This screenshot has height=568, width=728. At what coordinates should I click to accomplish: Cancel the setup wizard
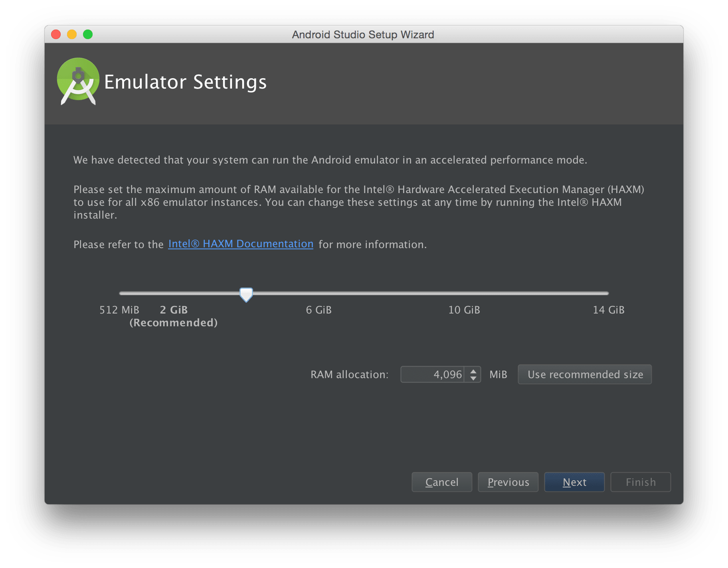pyautogui.click(x=442, y=482)
